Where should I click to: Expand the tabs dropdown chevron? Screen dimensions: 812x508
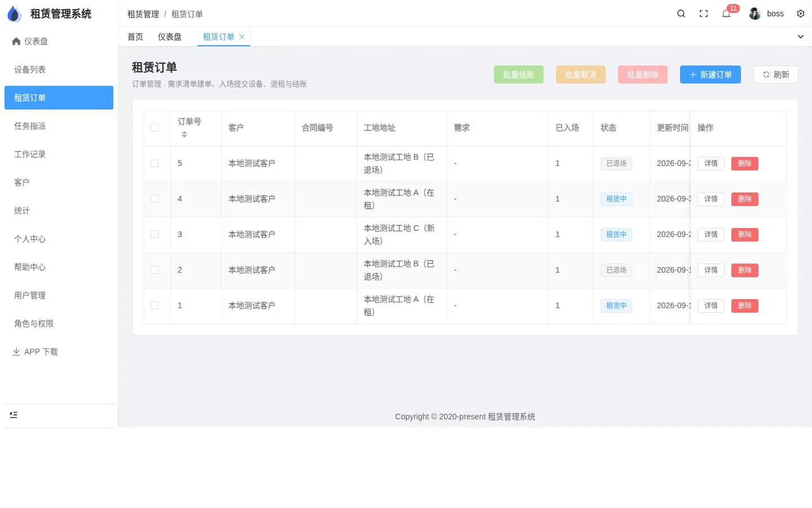[x=801, y=37]
